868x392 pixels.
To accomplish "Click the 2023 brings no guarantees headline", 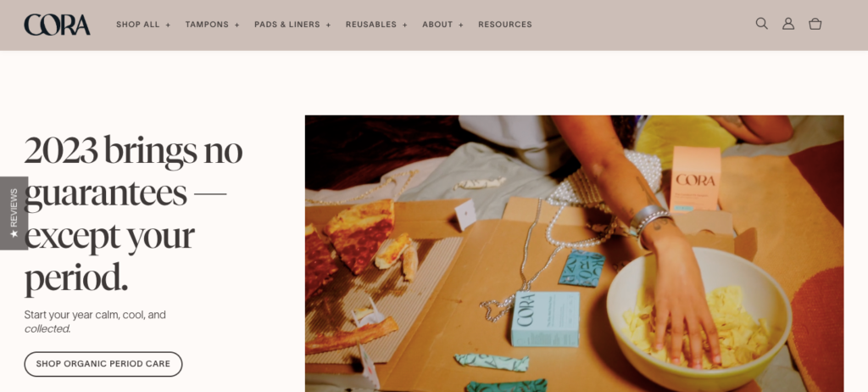I will 133,213.
